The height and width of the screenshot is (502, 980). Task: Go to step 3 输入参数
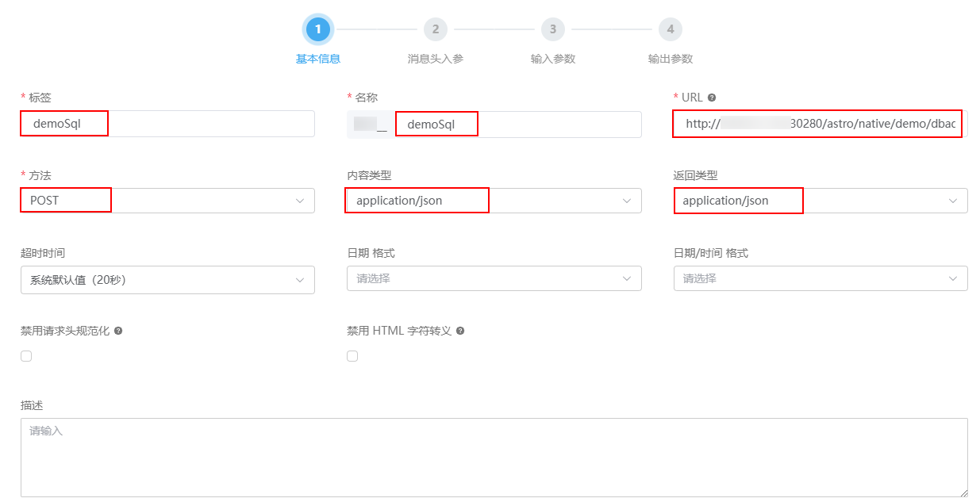[x=552, y=30]
